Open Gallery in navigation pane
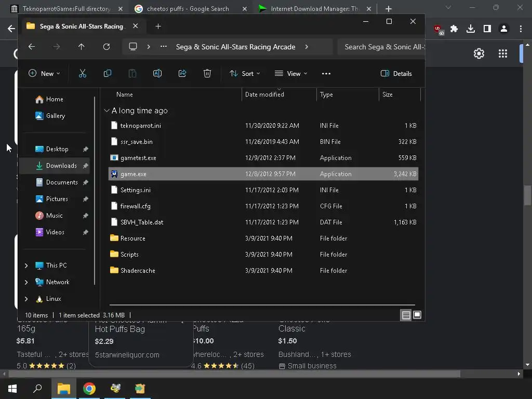The image size is (532, 399). point(55,116)
